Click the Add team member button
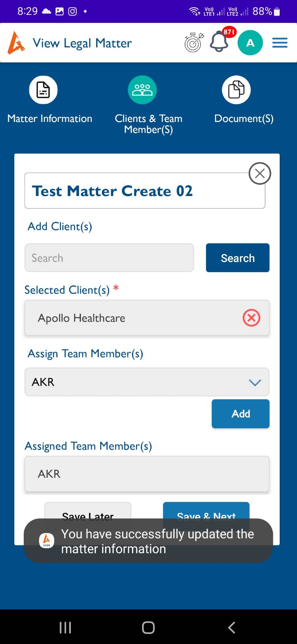The height and width of the screenshot is (644, 297). pyautogui.click(x=240, y=414)
